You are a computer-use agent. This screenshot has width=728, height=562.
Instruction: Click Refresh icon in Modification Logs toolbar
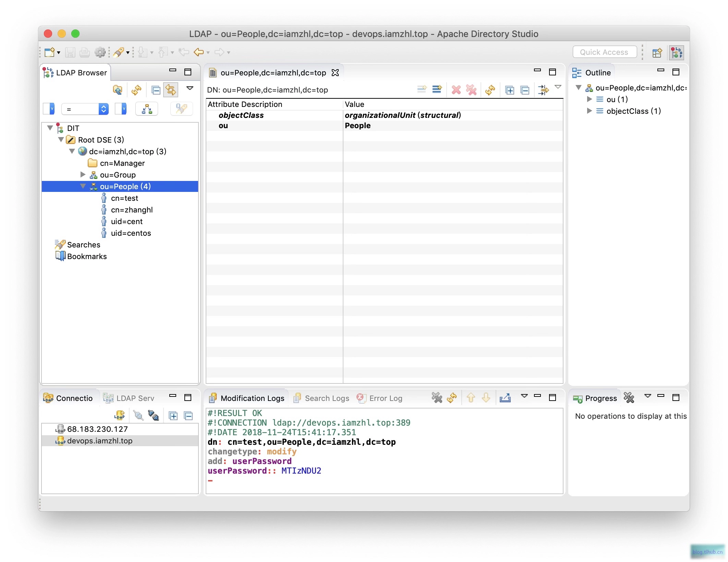pos(452,398)
